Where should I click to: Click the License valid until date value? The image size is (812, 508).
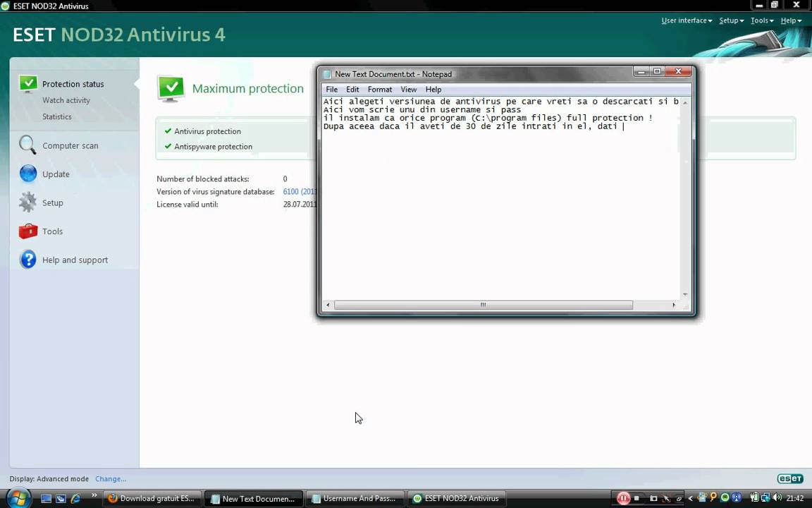(300, 204)
